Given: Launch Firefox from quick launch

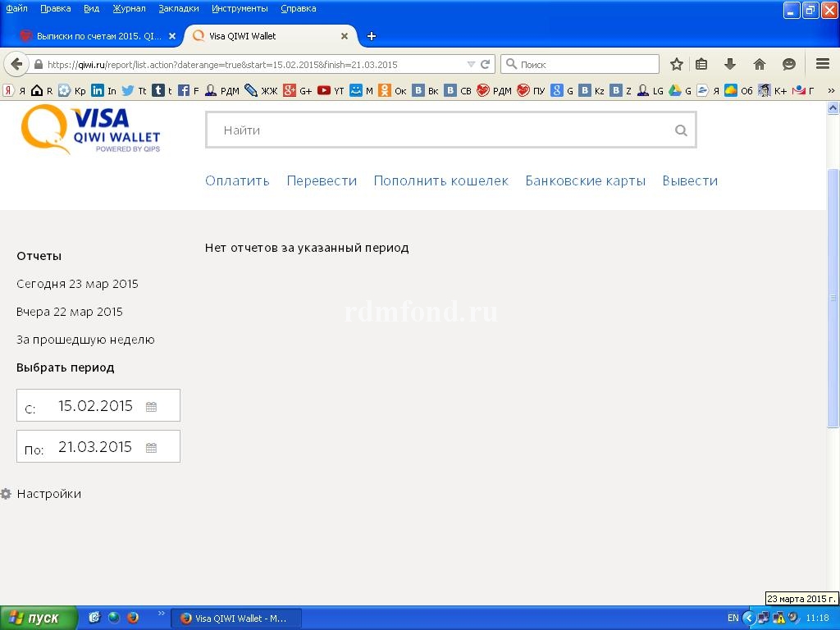Looking at the screenshot, I should pyautogui.click(x=133, y=617).
